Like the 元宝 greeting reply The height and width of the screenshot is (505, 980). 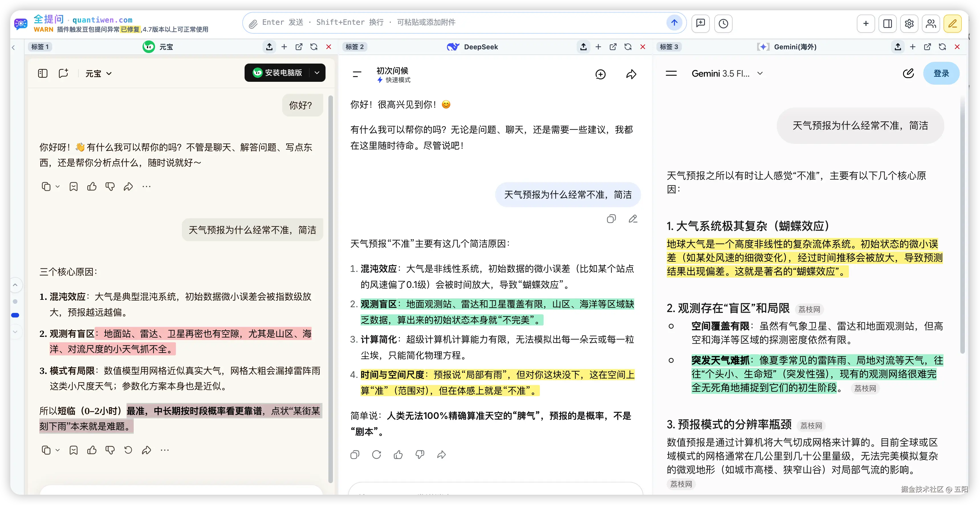pyautogui.click(x=92, y=186)
